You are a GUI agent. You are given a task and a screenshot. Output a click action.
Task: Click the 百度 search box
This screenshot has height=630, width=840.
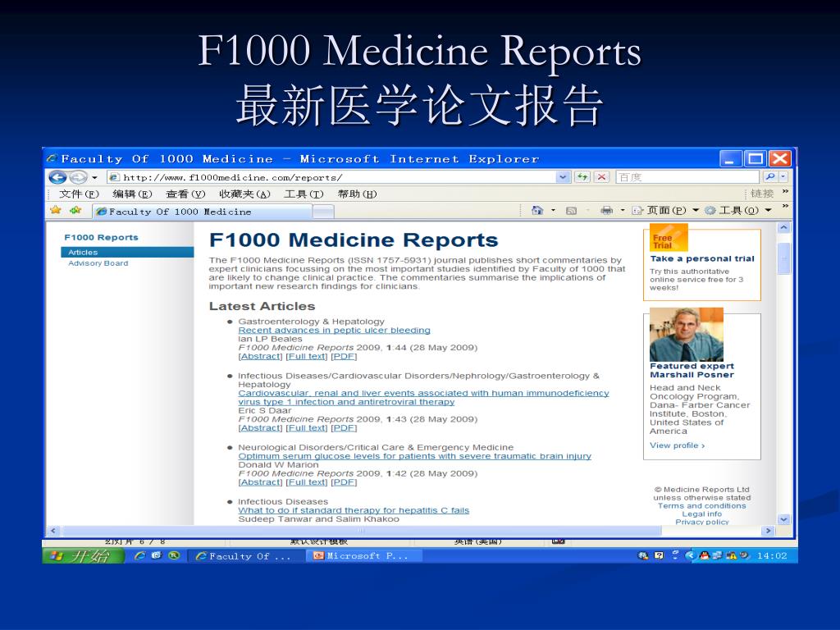[x=688, y=177]
